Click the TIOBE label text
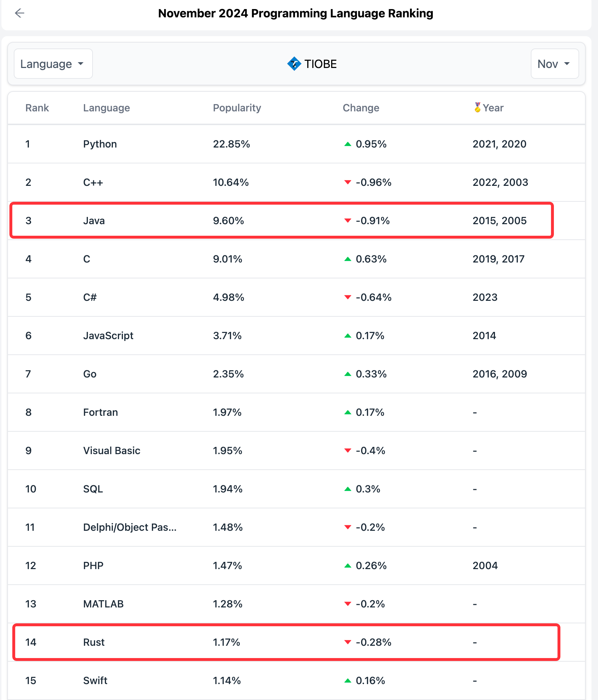The image size is (598, 700). click(320, 64)
